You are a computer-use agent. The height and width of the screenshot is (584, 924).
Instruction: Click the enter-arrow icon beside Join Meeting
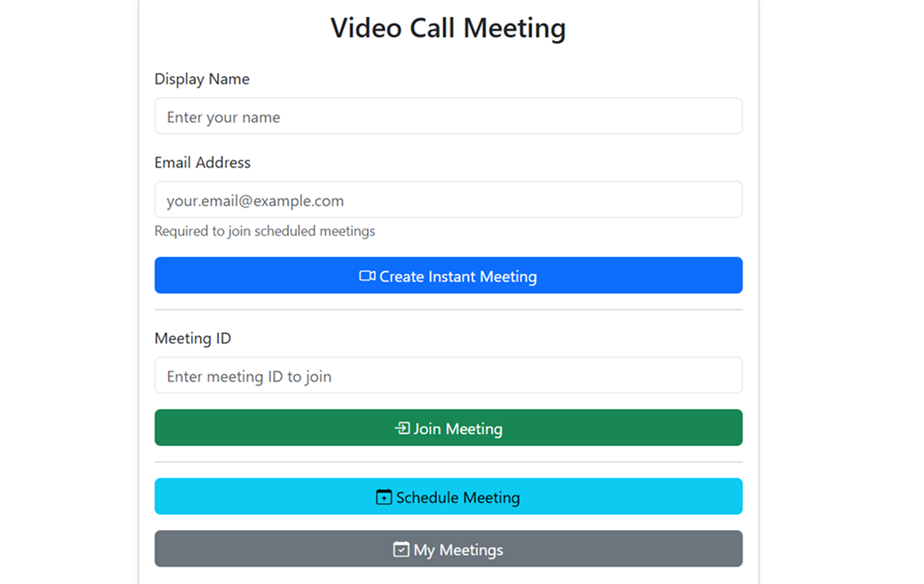pyautogui.click(x=403, y=428)
